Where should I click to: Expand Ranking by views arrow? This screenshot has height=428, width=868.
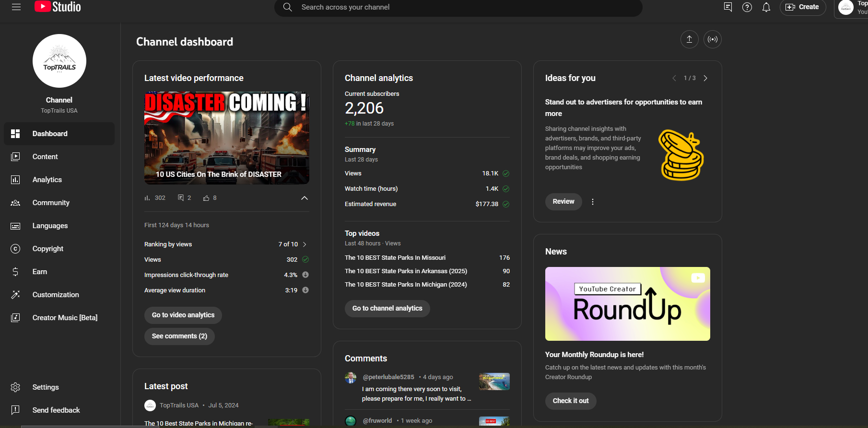pyautogui.click(x=305, y=244)
